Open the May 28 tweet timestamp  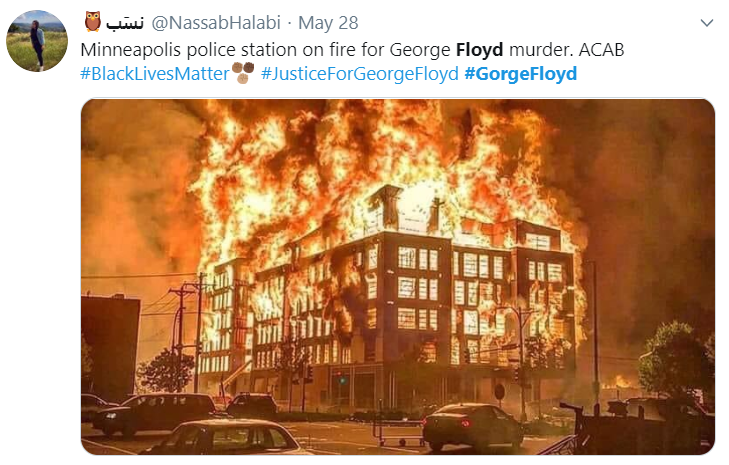(x=328, y=23)
